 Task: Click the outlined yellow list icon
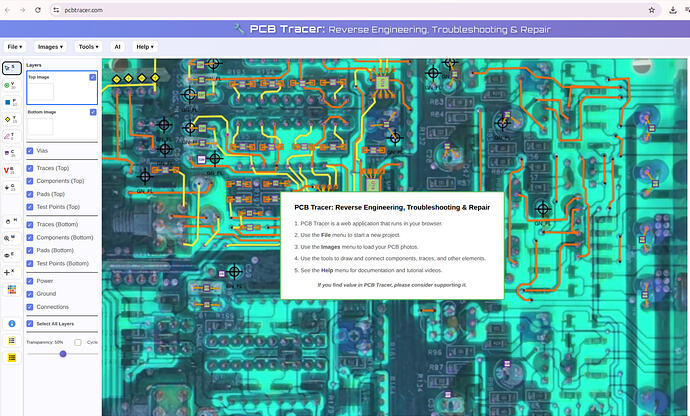(12, 341)
